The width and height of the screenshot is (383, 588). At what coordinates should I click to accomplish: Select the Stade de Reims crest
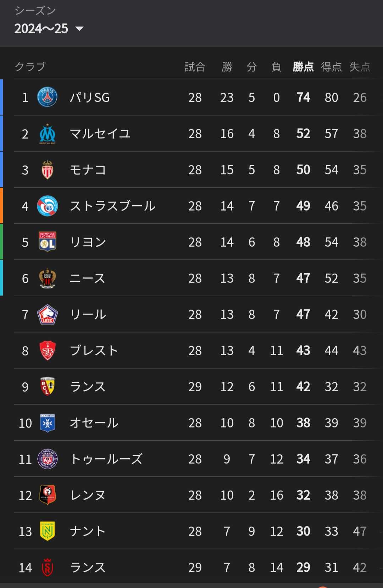(48, 567)
